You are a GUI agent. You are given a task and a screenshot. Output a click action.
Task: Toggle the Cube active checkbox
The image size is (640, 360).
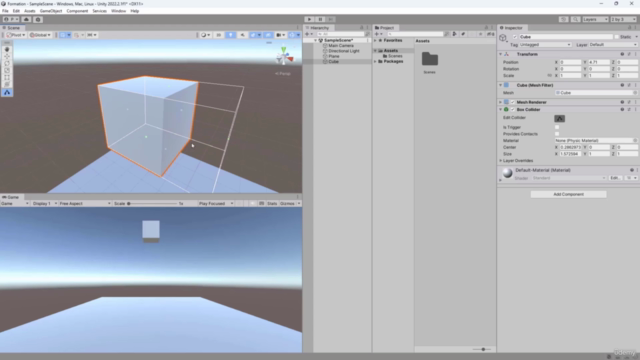coord(515,37)
